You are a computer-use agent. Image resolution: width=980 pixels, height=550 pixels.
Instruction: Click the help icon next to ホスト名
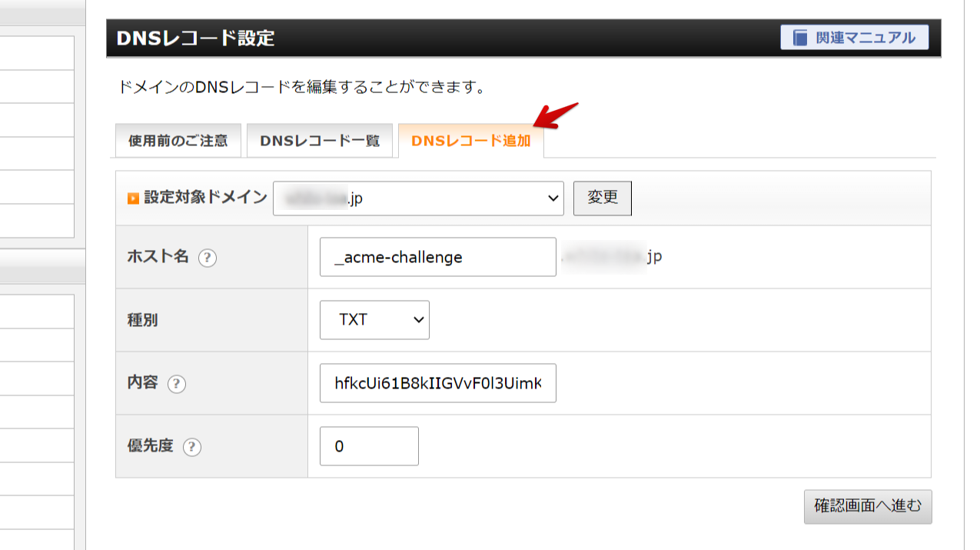pyautogui.click(x=208, y=258)
